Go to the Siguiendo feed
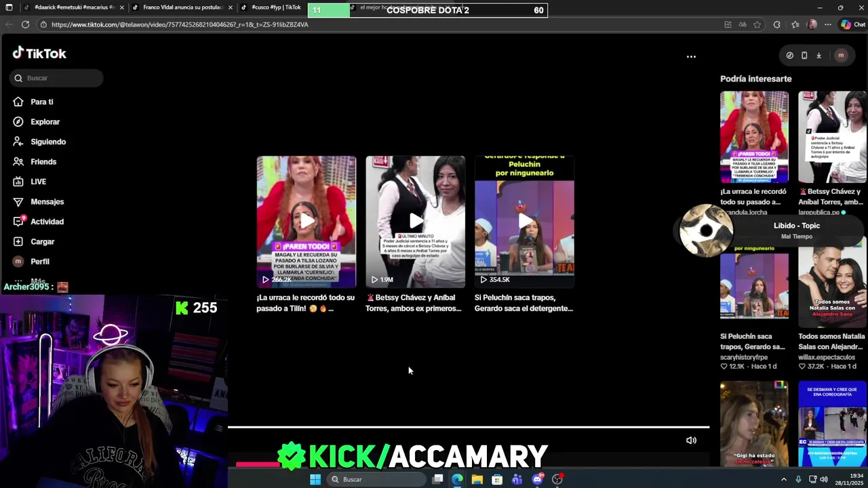This screenshot has width=868, height=488. [47, 142]
